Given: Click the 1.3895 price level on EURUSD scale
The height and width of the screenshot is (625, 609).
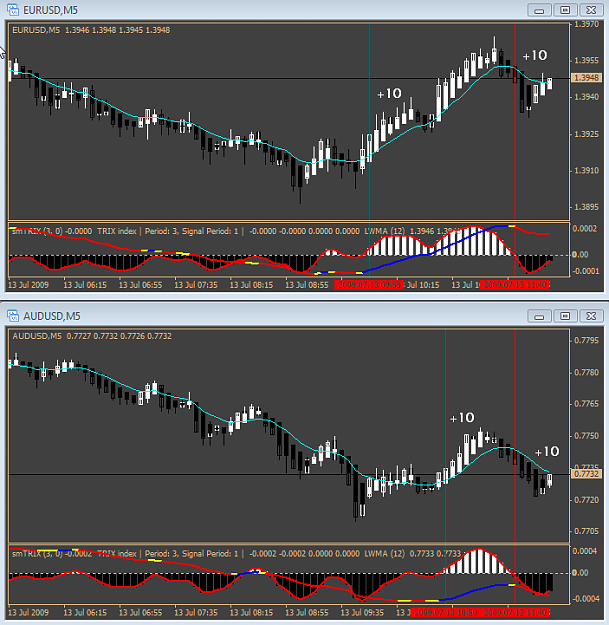Looking at the screenshot, I should [586, 207].
